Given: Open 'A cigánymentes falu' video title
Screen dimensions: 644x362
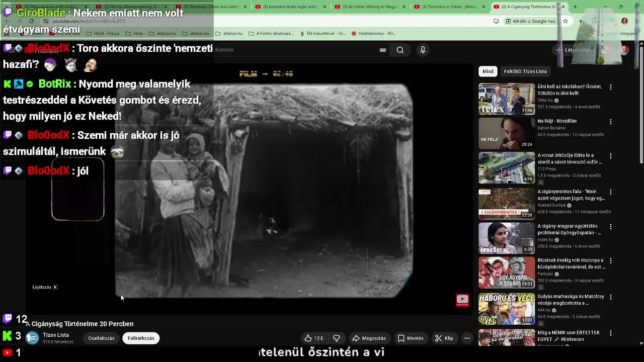Looking at the screenshot, I should pos(571,195).
